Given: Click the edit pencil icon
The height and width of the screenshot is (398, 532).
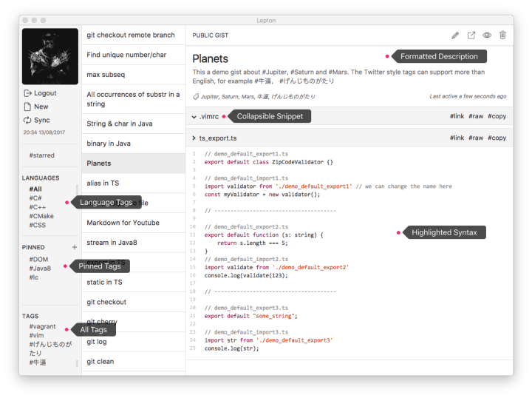Looking at the screenshot, I should 455,36.
